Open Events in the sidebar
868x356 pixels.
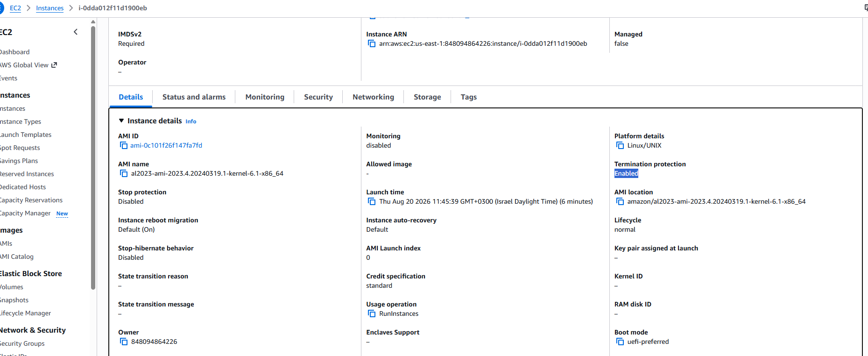tap(8, 78)
